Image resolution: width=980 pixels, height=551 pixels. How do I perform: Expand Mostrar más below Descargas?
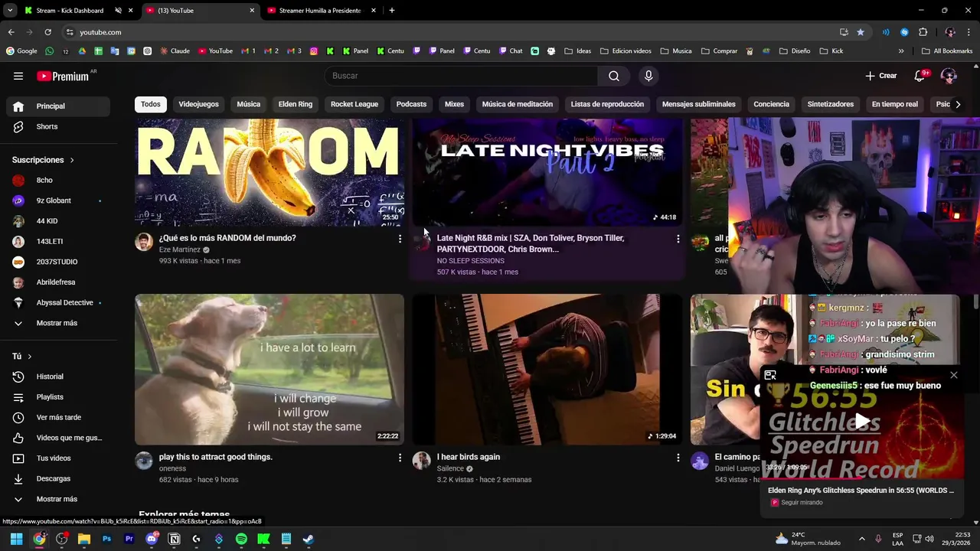pos(58,499)
